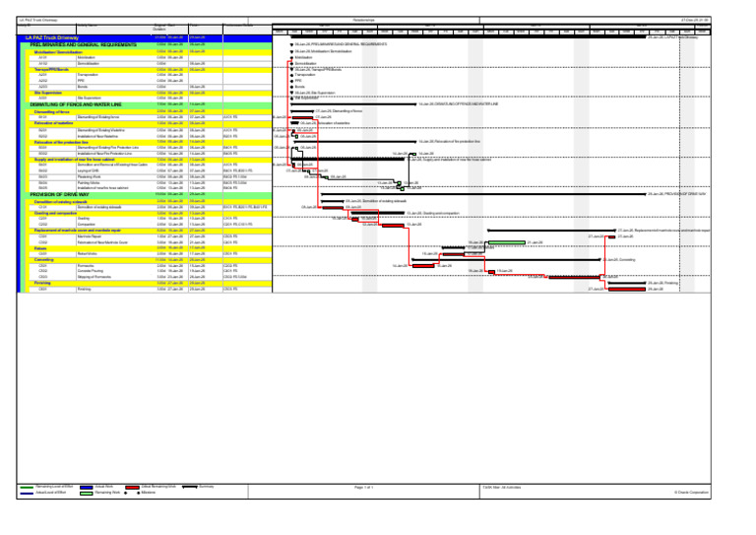Select the Mobilization/Demobilization yellow subgroup row
Image resolution: width=756 pixels, height=535 pixels.
[150, 51]
